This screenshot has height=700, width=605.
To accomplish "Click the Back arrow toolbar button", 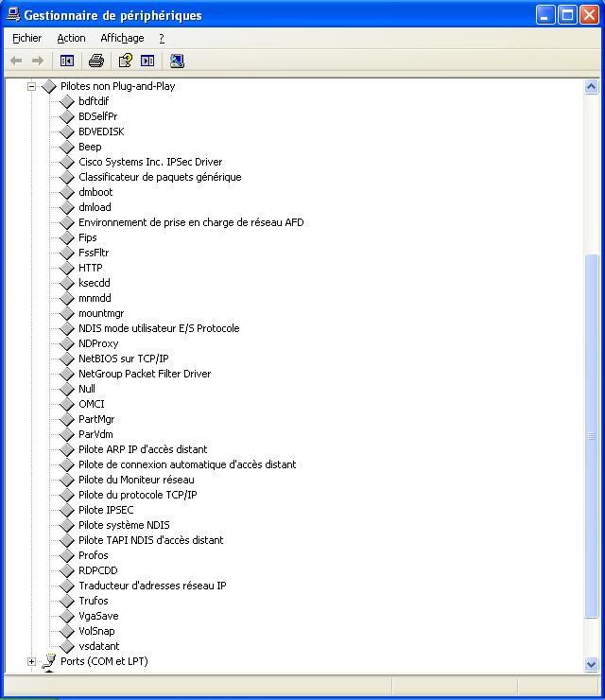I will (16, 61).
